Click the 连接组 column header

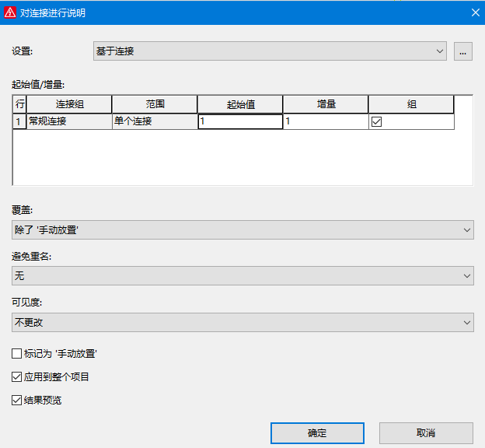tap(69, 104)
